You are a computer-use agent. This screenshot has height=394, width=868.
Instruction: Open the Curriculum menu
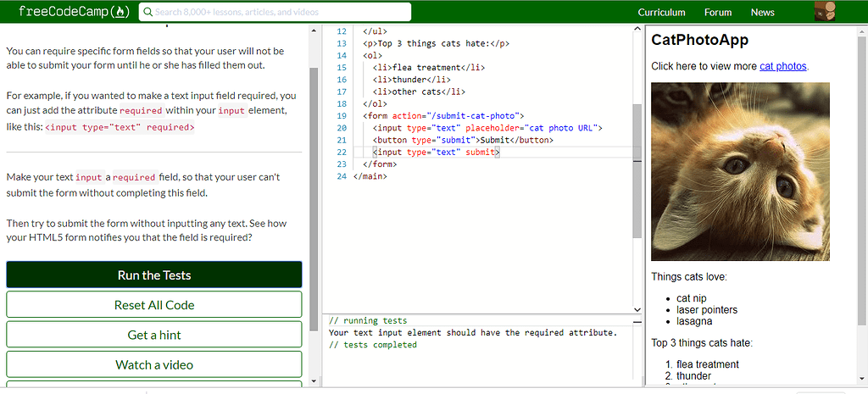pyautogui.click(x=661, y=12)
